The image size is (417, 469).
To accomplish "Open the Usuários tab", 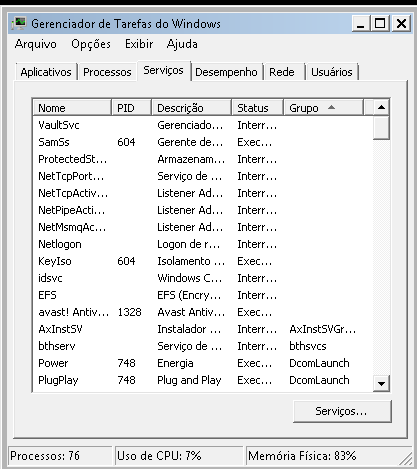I will coord(332,72).
